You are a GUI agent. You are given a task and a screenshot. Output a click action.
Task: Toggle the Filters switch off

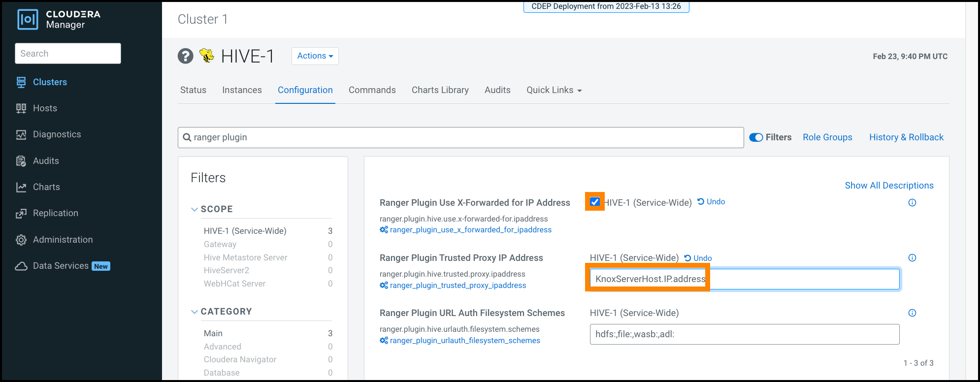[756, 137]
